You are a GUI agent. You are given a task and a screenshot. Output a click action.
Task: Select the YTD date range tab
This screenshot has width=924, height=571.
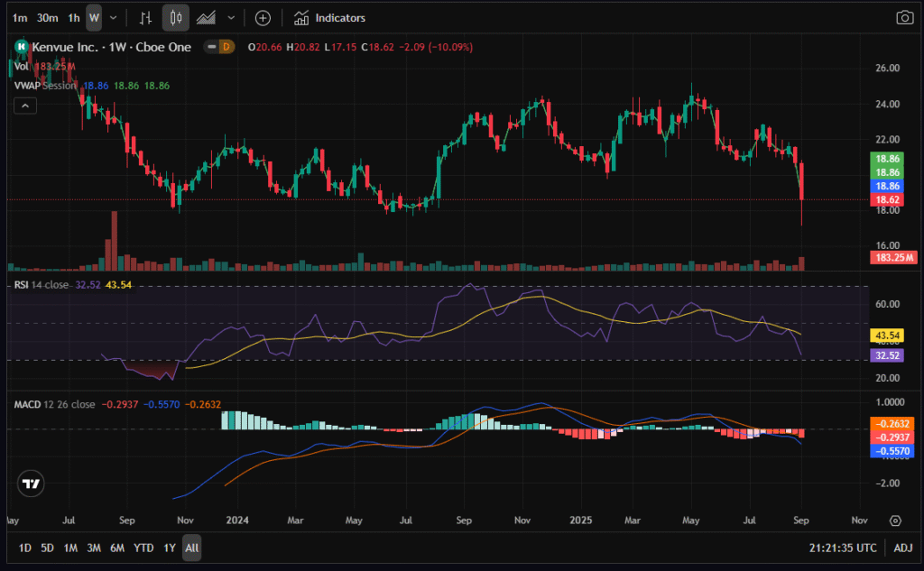coord(143,548)
